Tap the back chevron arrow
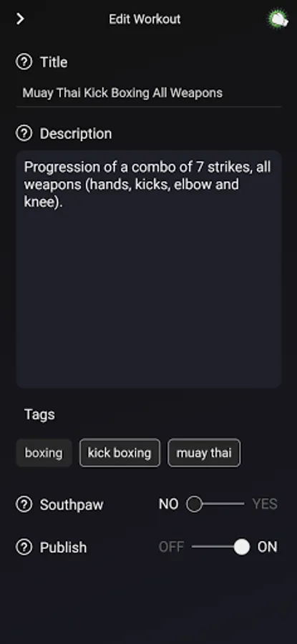The image size is (297, 644). pyautogui.click(x=20, y=19)
